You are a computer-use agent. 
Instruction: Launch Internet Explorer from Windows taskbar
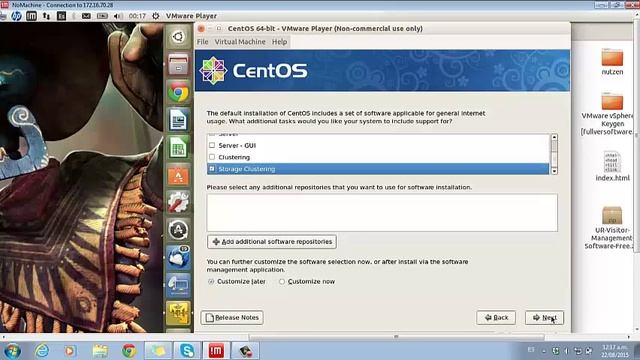[x=42, y=351]
